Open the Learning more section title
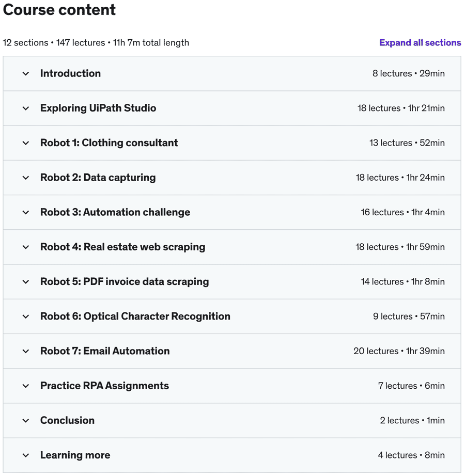The image size is (465, 476). click(75, 455)
